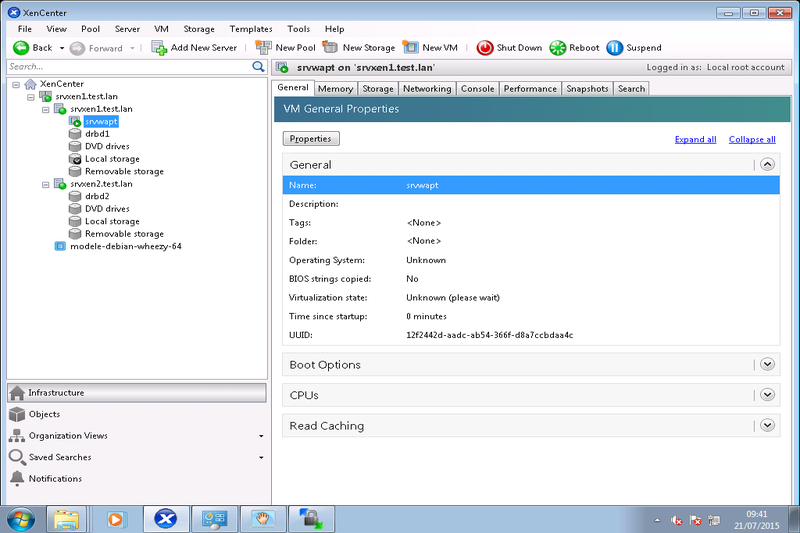The image size is (800, 533).
Task: Click the XenCenter home icon in tree
Action: tap(31, 84)
